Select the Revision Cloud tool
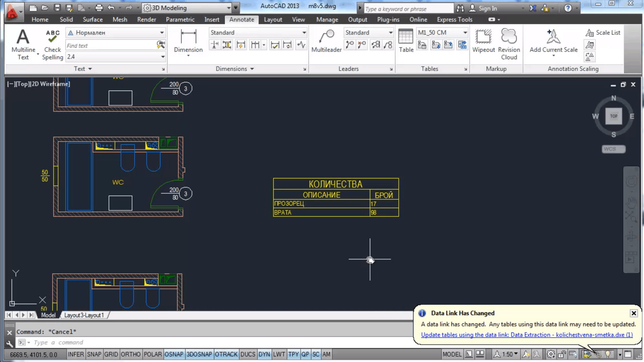 (x=509, y=44)
